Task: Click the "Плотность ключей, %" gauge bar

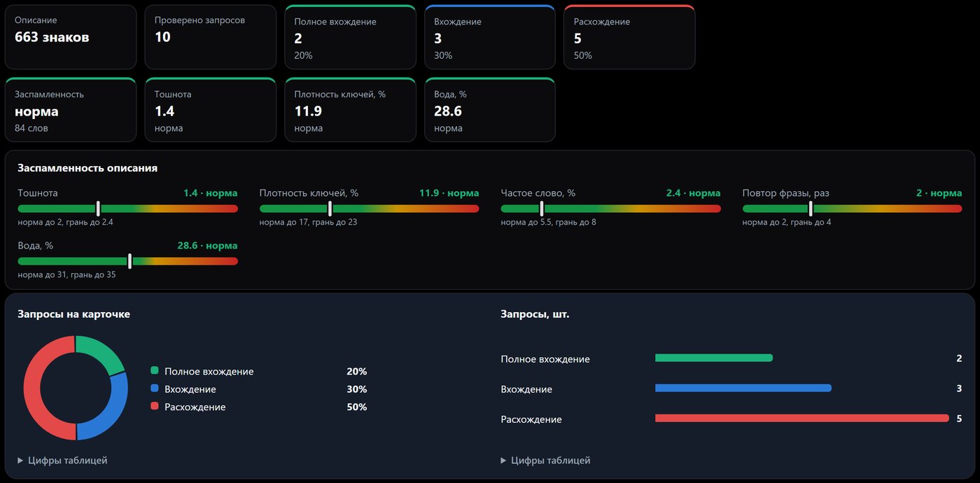Action: (x=369, y=209)
